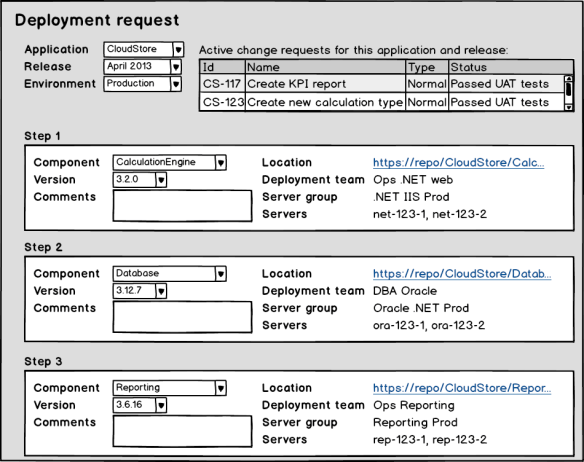Click the Normal type cell in CS-117 row
The image size is (584, 462).
coord(427,84)
